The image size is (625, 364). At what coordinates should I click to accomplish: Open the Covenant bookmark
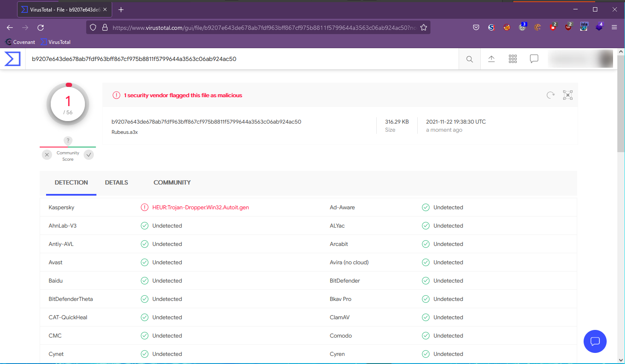pos(20,42)
